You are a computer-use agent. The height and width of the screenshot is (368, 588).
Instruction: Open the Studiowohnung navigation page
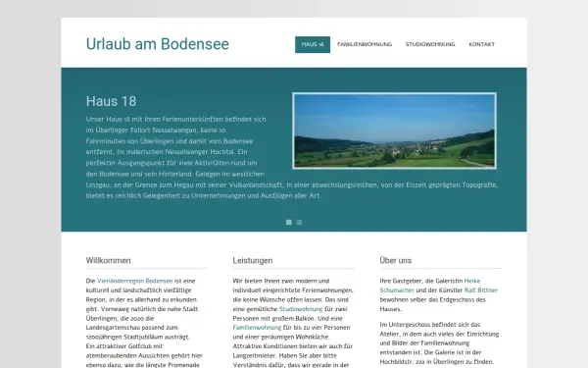430,44
